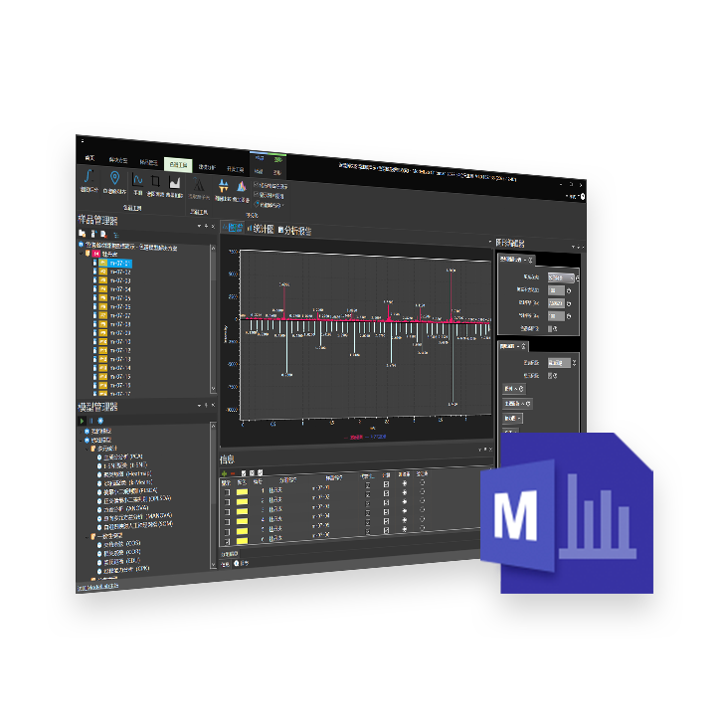Viewport: 728px width, 728px height.
Task: Open the combo box in second properties group
Action: click(x=559, y=363)
